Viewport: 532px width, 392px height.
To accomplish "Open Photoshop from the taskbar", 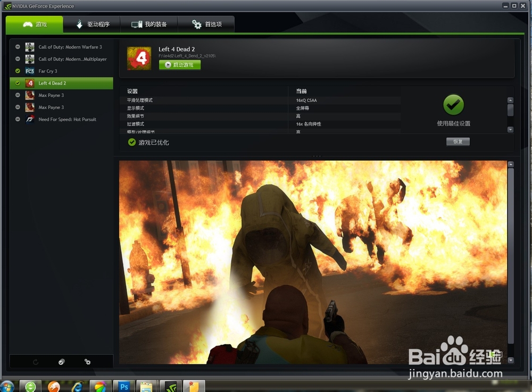I will coord(124,387).
